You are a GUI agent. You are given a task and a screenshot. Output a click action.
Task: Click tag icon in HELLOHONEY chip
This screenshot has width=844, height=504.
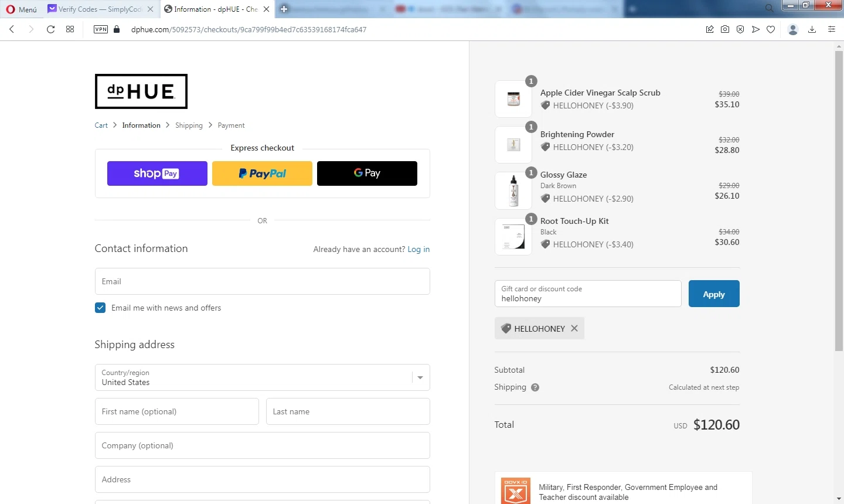506,328
